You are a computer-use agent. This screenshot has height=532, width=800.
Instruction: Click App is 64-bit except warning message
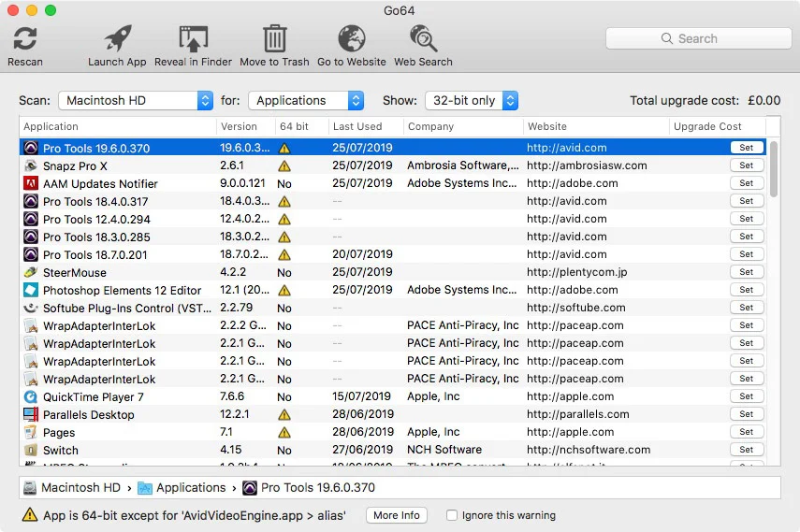(195, 515)
